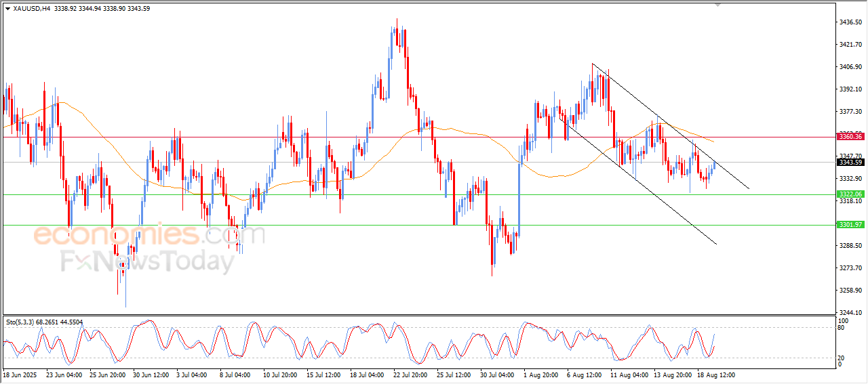Click the 18 Aug 12:00 time label

tap(716, 375)
